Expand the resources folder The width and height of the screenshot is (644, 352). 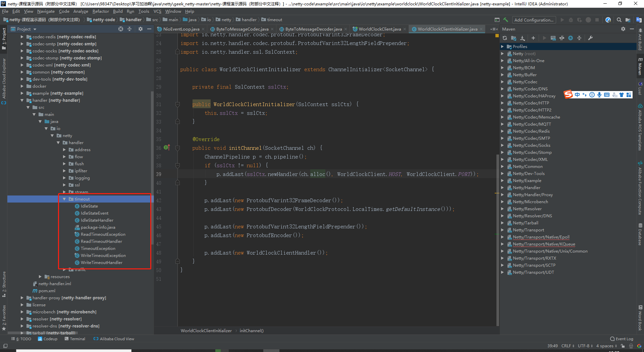(40, 277)
